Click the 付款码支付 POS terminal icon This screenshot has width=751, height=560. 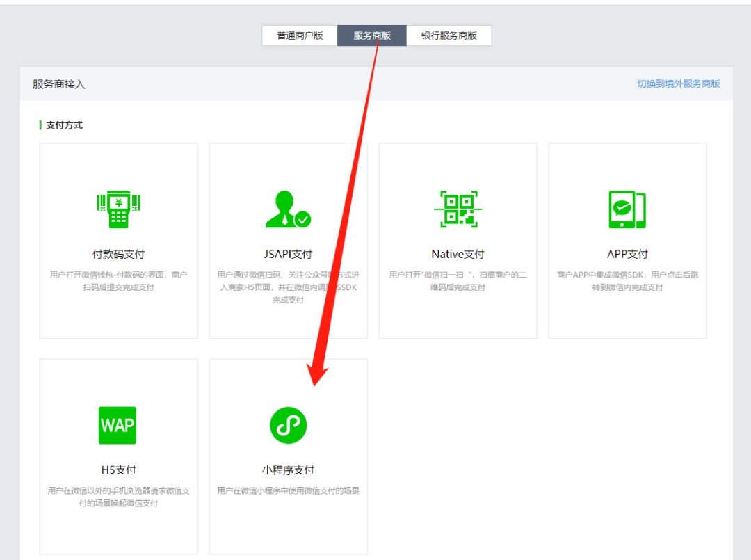pyautogui.click(x=118, y=209)
